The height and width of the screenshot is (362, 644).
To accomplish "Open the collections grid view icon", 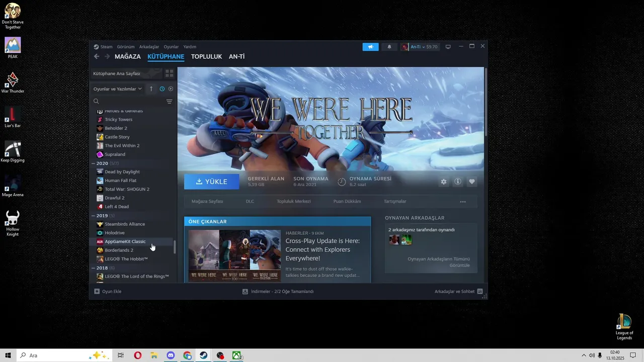I will tap(169, 73).
